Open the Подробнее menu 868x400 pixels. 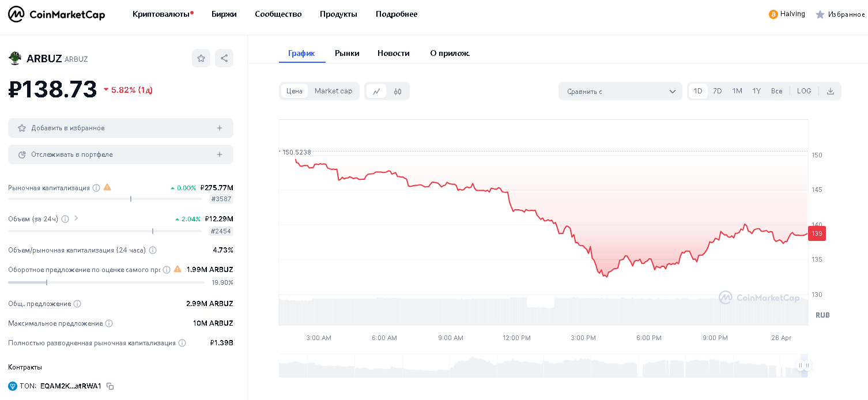coord(397,14)
